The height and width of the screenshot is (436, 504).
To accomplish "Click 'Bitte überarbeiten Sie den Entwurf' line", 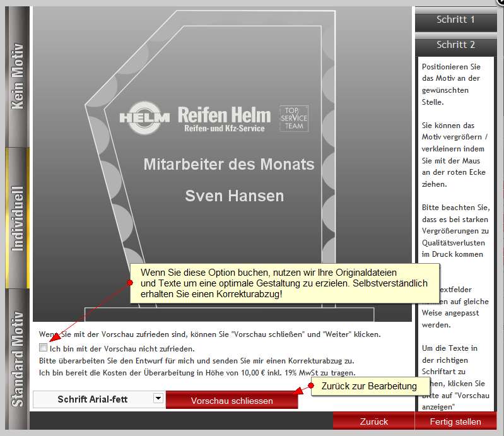I will [x=196, y=361].
